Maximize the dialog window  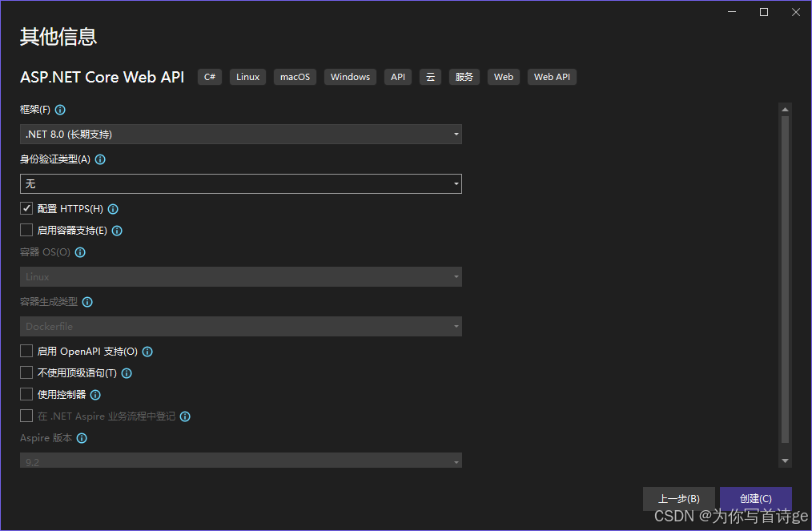tap(764, 12)
